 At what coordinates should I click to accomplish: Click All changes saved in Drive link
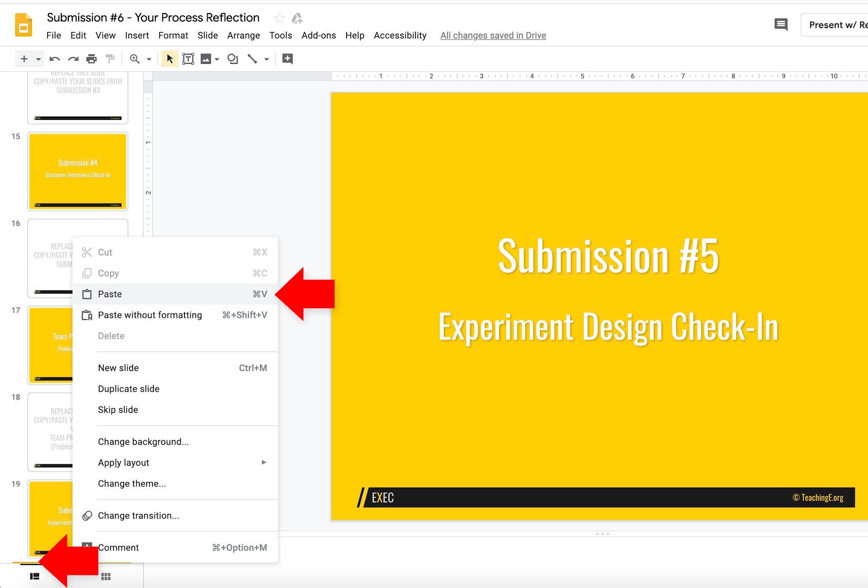[493, 35]
